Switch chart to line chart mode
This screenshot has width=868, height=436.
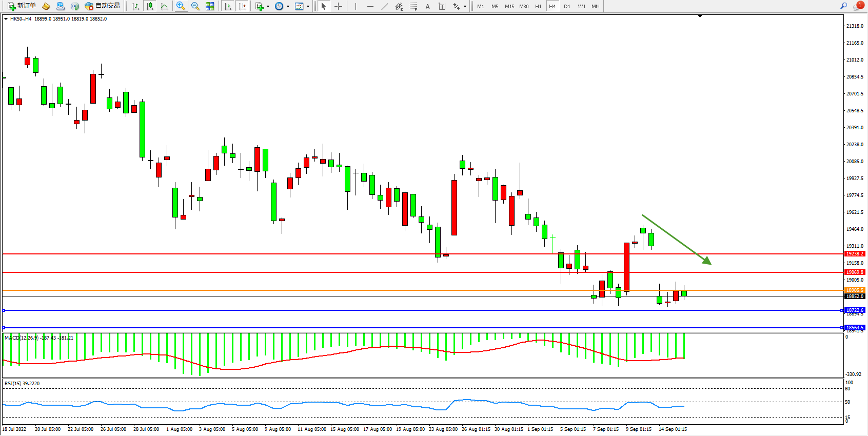164,6
